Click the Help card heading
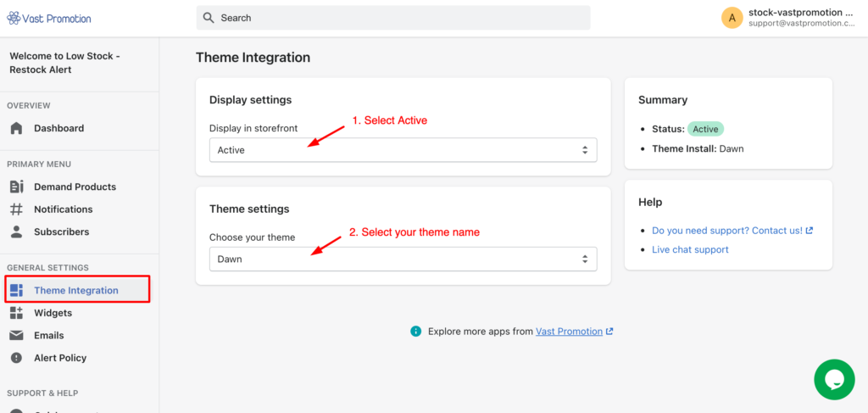 (650, 202)
